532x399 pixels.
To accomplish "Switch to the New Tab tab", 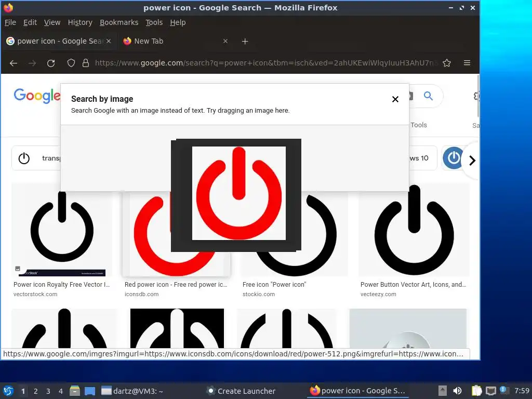I will click(x=175, y=41).
